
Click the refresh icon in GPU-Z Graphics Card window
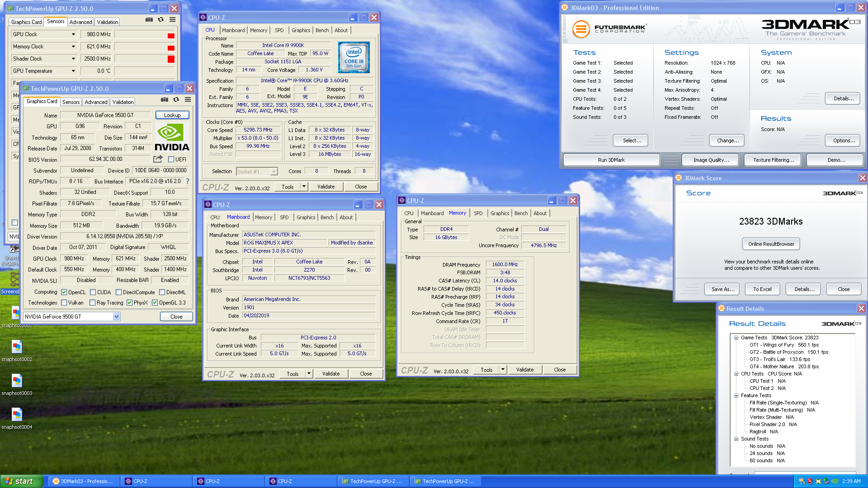click(176, 100)
